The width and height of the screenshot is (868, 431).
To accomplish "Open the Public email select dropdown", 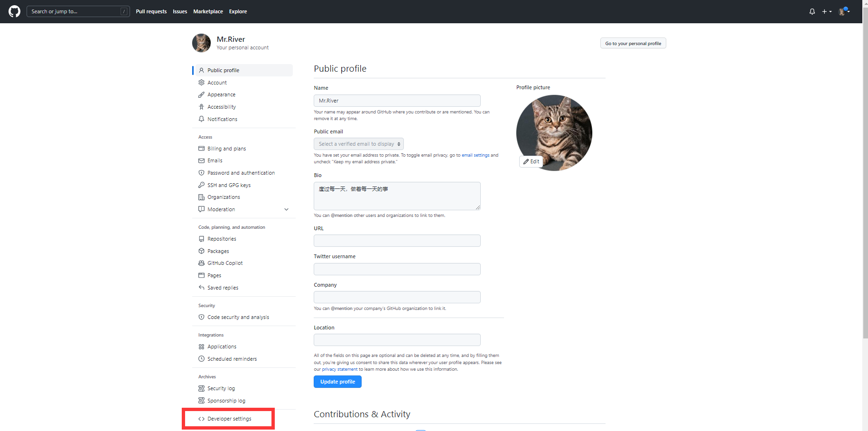I will [x=359, y=144].
